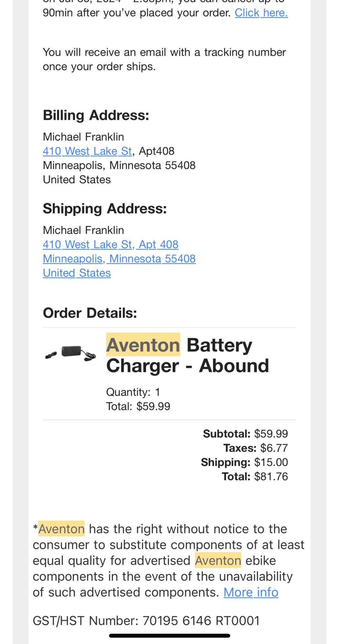Screen dimensions: 339x644
Task: Tap the 'United States' shipping address link
Action: click(77, 273)
